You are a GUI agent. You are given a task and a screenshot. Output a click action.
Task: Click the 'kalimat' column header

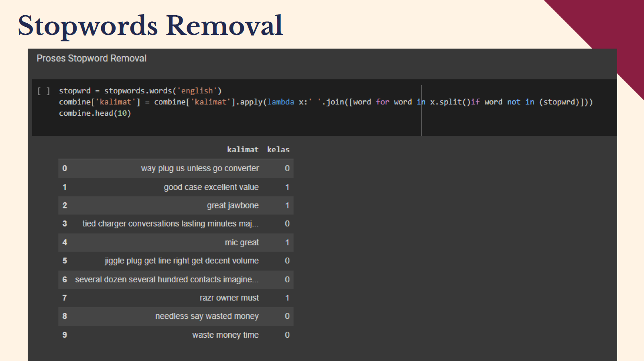click(x=242, y=150)
